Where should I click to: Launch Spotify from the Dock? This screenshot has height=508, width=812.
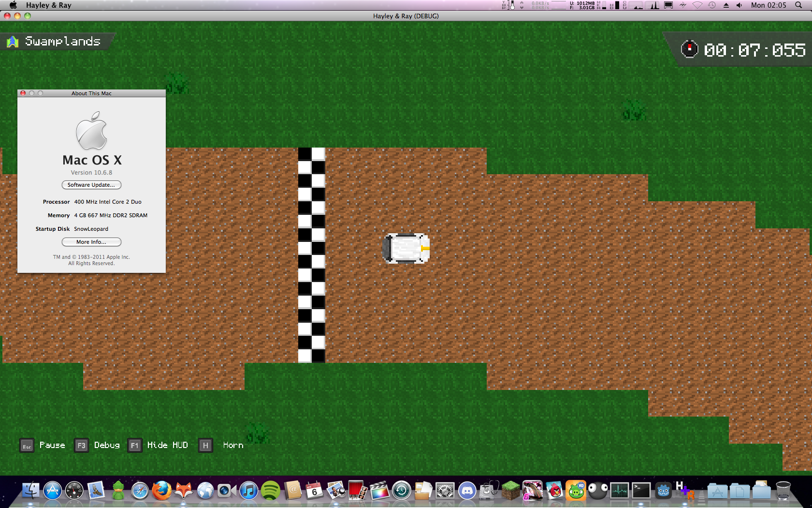270,491
